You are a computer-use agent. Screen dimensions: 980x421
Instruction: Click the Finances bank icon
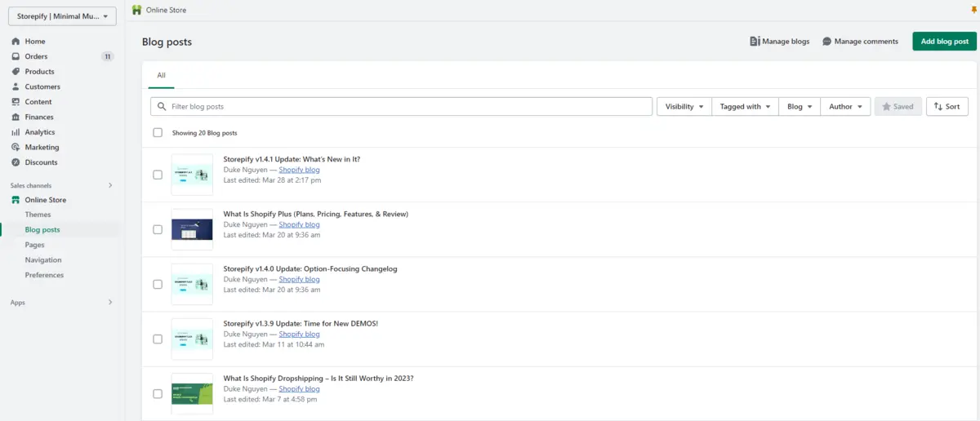[x=16, y=117]
